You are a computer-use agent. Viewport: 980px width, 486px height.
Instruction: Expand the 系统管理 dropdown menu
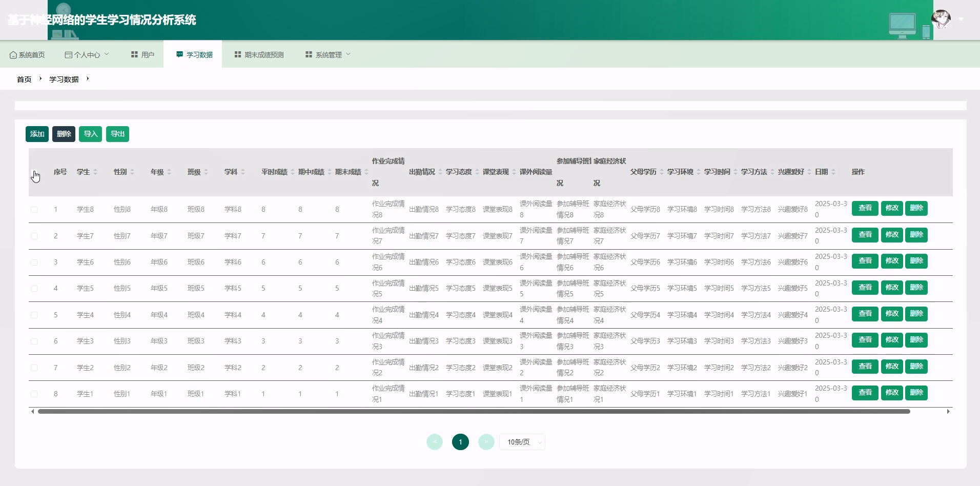[328, 55]
